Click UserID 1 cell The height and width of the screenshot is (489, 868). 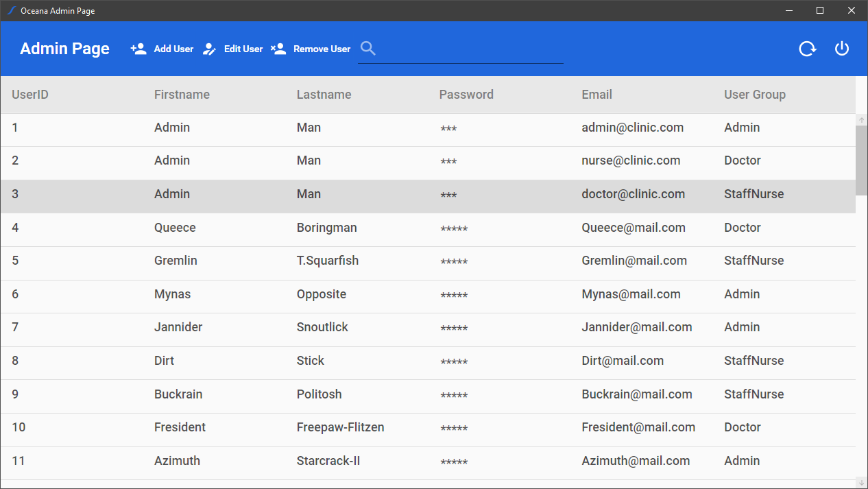[15, 128]
